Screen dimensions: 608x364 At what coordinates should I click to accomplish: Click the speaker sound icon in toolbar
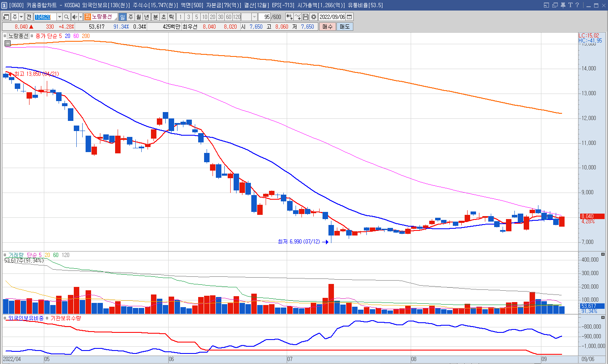point(75,17)
